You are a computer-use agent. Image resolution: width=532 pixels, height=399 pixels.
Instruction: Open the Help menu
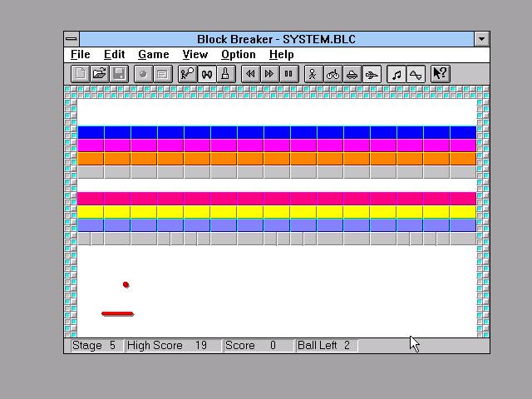click(281, 55)
